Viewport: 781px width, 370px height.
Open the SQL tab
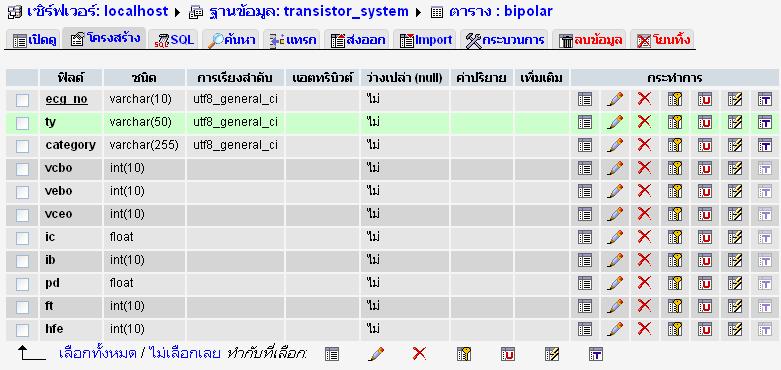[x=174, y=40]
